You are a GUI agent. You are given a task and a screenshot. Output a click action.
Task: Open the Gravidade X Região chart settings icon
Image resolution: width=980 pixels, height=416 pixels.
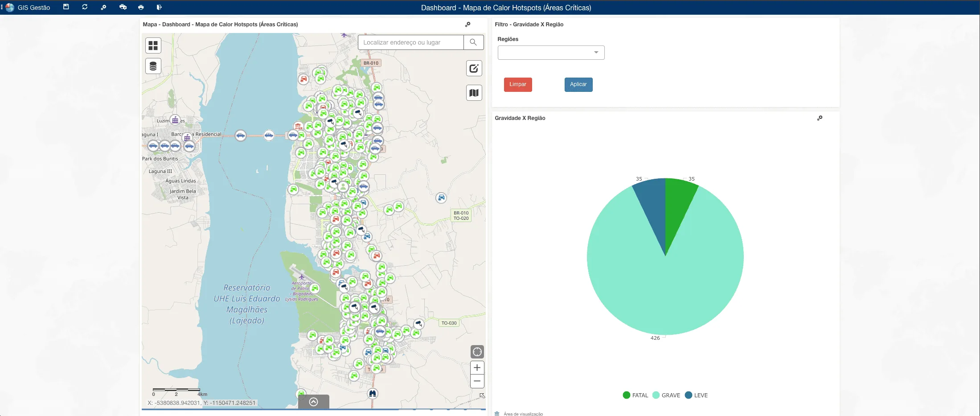tap(820, 118)
